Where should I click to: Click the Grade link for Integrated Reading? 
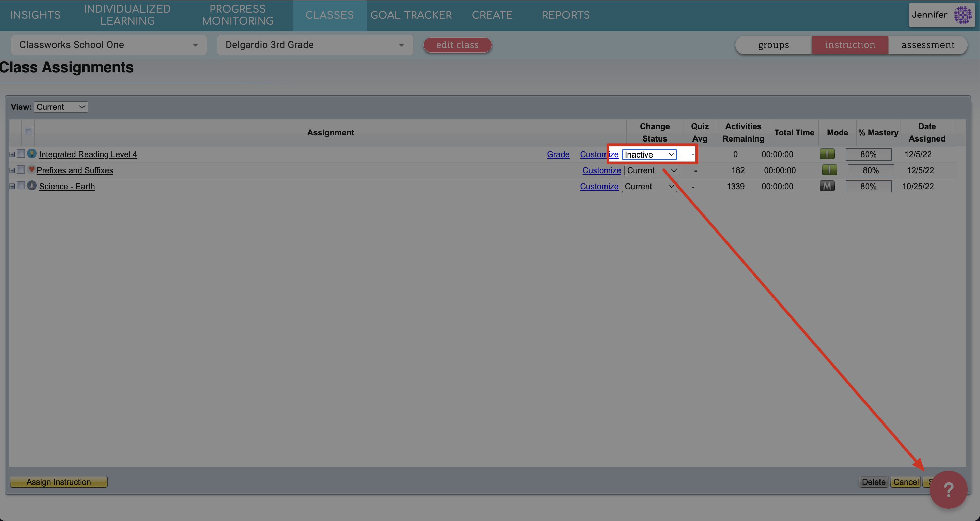[x=558, y=154]
